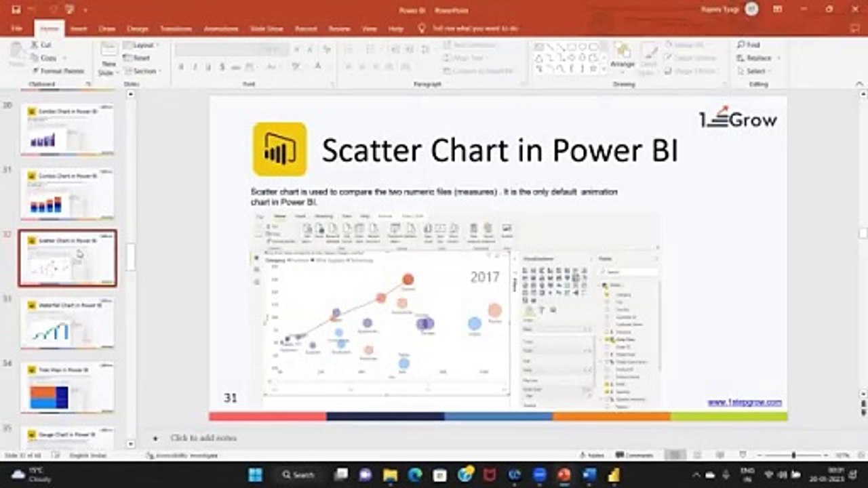868x488 pixels.
Task: Open the Windows Start menu
Action: pyautogui.click(x=256, y=474)
